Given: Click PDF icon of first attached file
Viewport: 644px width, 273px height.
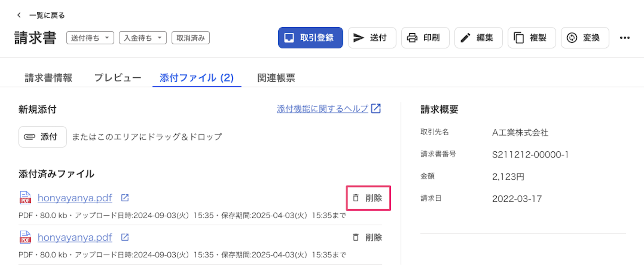Looking at the screenshot, I should pos(25,198).
